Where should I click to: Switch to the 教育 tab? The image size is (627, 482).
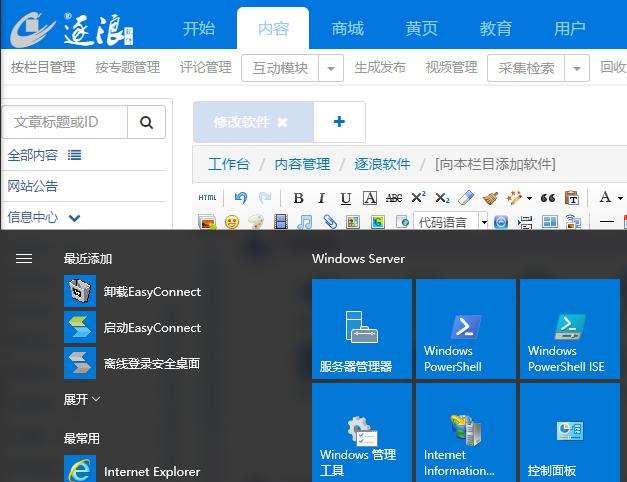tap(496, 29)
